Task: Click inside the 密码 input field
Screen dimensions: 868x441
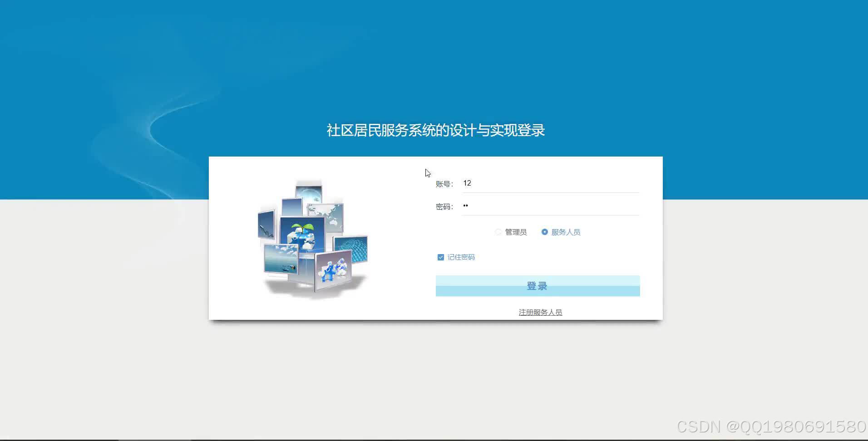Action: tap(545, 206)
